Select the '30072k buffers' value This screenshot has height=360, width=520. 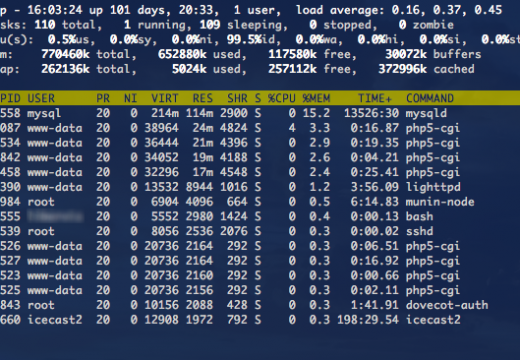coord(433,54)
